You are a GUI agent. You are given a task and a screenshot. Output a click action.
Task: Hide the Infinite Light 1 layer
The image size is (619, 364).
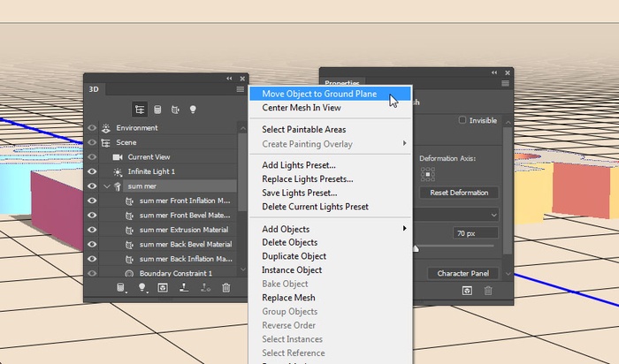coord(92,171)
